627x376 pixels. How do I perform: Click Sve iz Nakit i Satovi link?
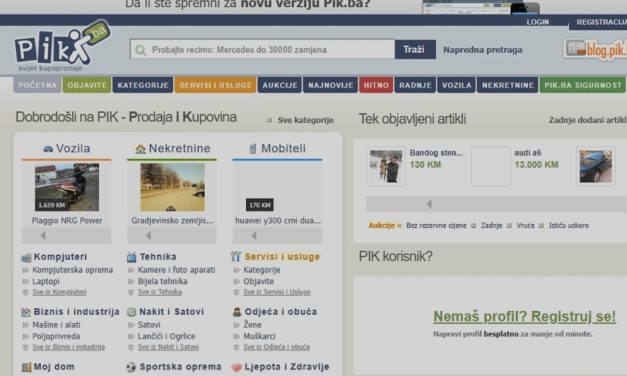coord(168,347)
